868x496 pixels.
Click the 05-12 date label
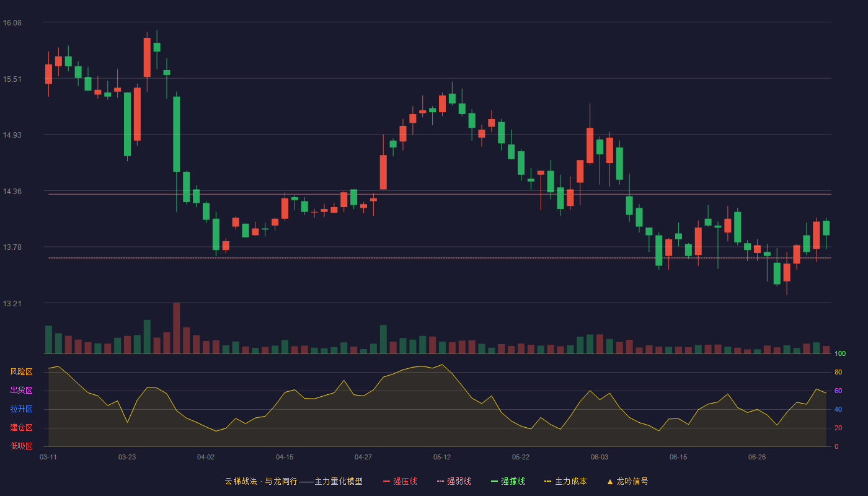click(x=442, y=457)
